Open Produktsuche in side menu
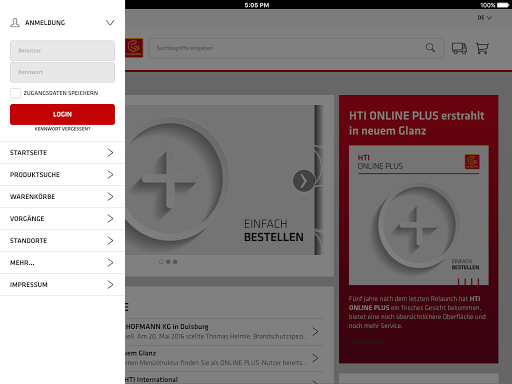 (x=62, y=175)
